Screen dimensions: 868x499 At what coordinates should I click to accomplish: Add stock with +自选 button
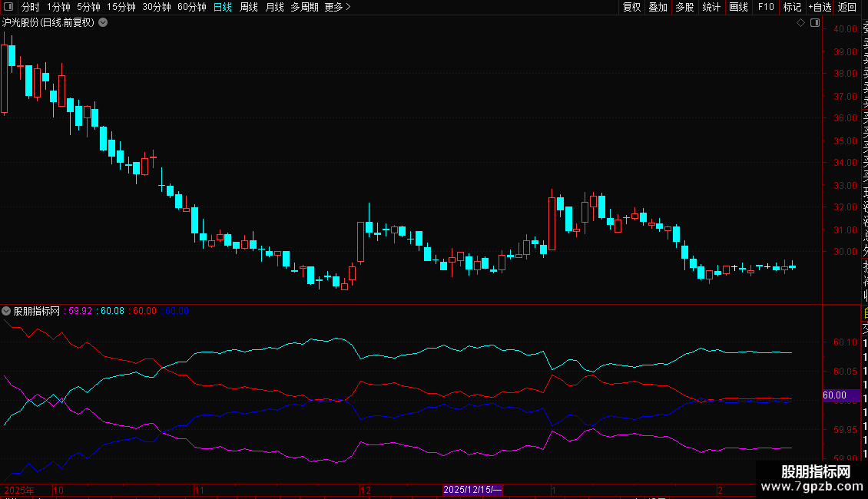point(820,7)
